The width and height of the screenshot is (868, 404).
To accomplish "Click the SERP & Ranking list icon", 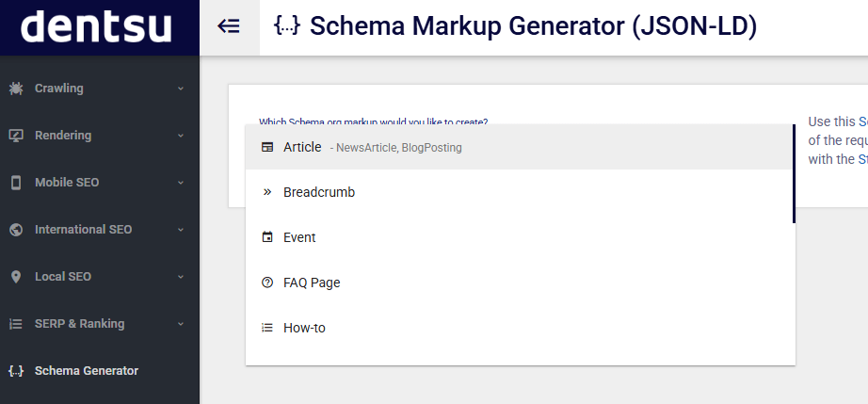I will click(16, 324).
